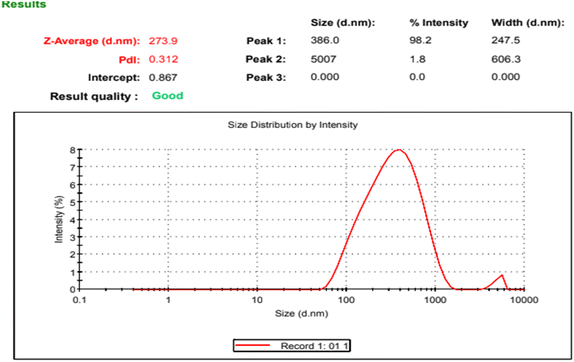Select the Z-Average (d.nm) label

click(x=92, y=41)
